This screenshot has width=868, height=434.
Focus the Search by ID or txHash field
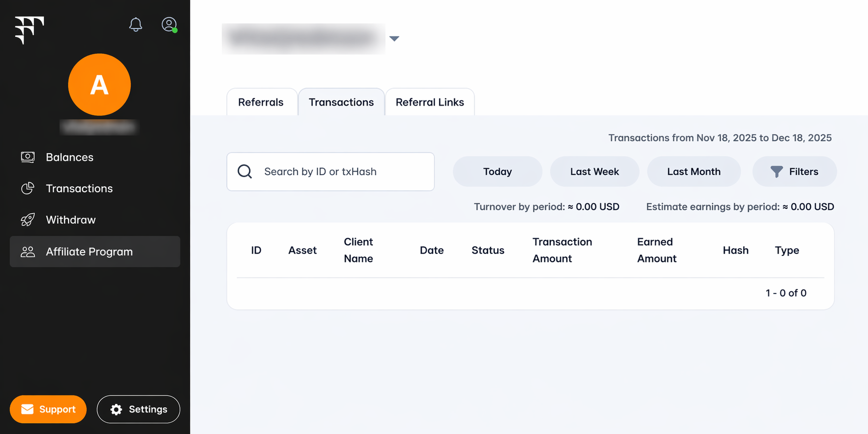pyautogui.click(x=330, y=172)
